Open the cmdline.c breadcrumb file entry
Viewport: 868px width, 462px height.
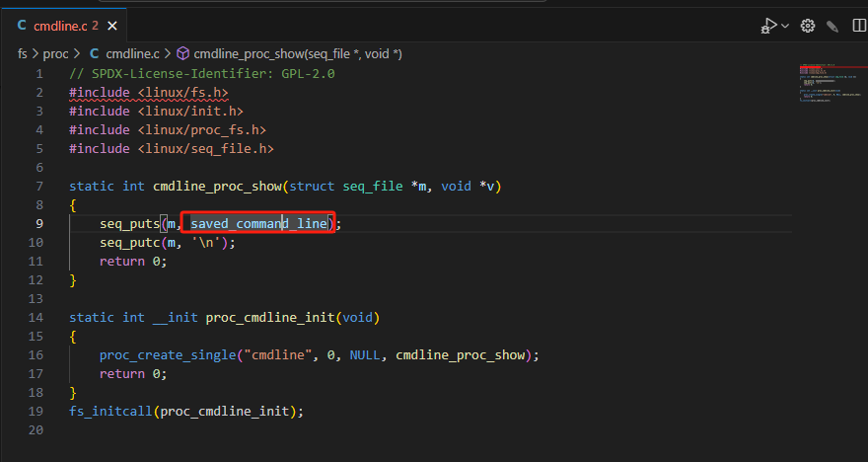click(x=132, y=53)
